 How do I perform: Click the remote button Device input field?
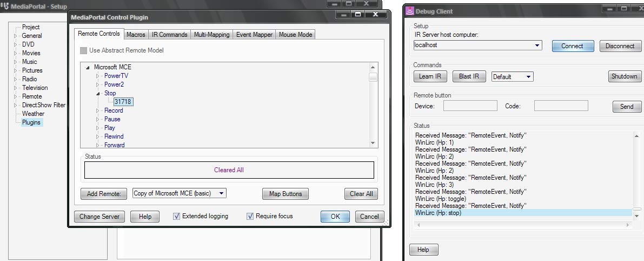(470, 106)
